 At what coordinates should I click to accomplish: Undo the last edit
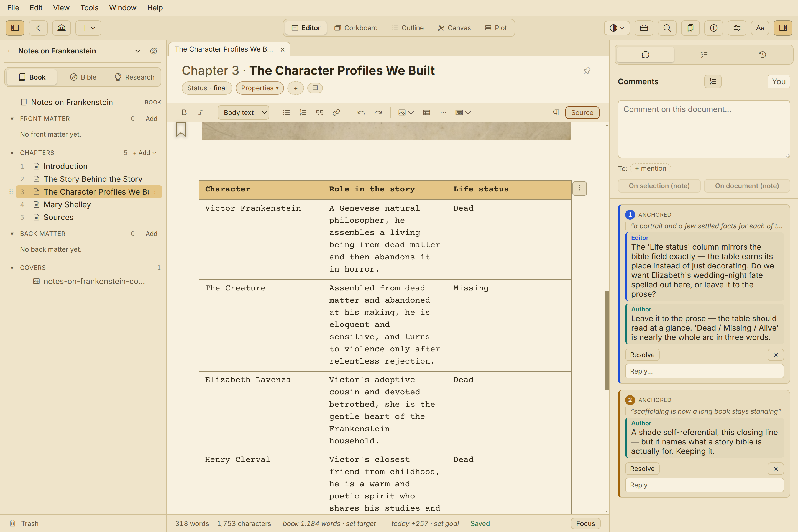click(x=361, y=113)
